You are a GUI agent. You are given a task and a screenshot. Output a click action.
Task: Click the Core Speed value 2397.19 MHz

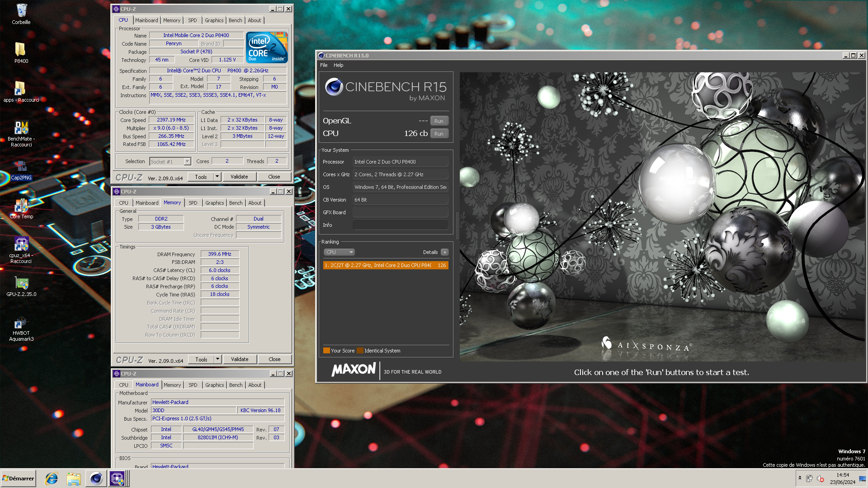click(171, 120)
